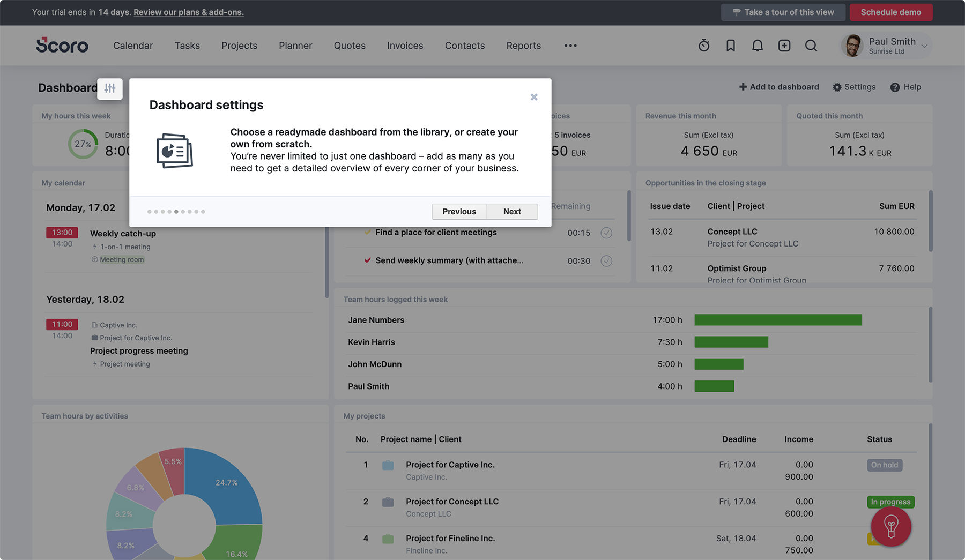Open the Projects menu

(x=239, y=46)
